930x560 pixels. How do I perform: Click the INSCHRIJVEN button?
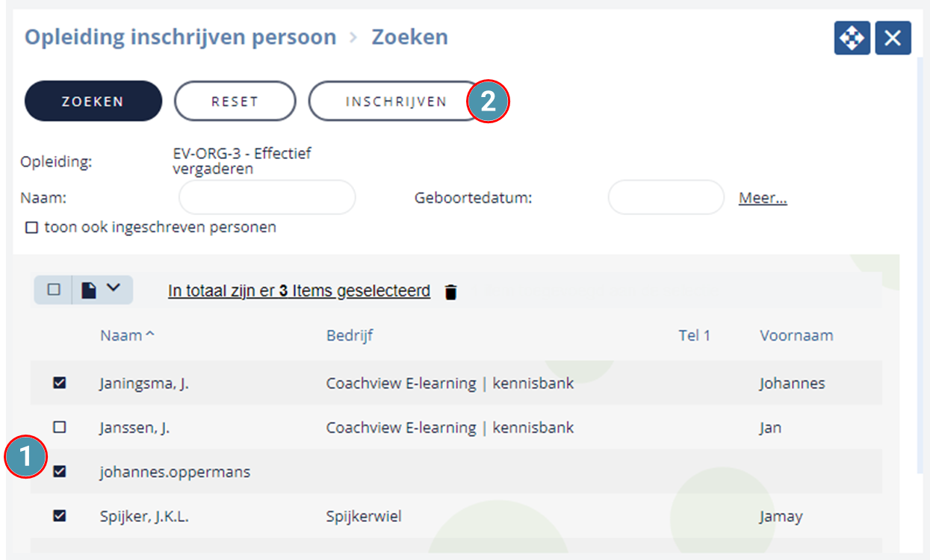(396, 101)
